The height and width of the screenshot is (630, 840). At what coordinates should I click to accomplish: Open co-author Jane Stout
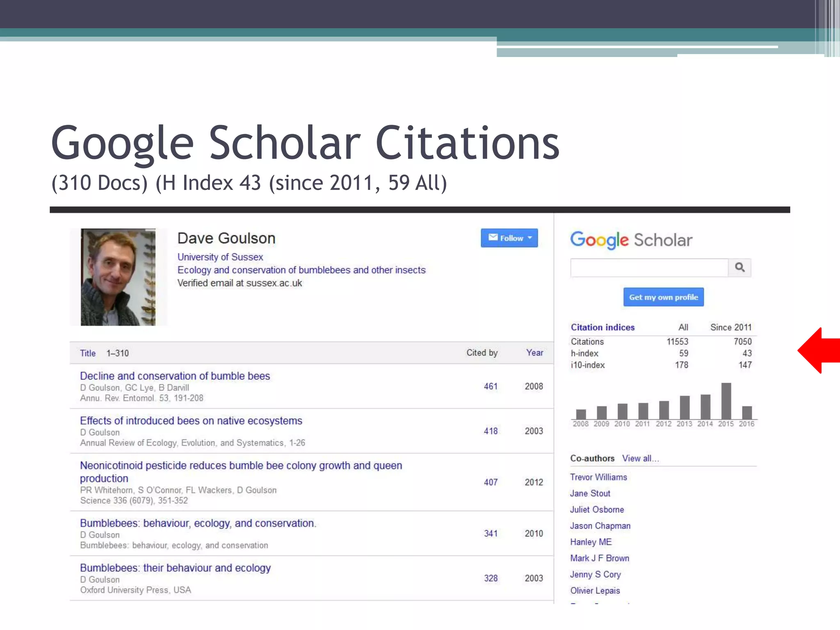point(590,493)
